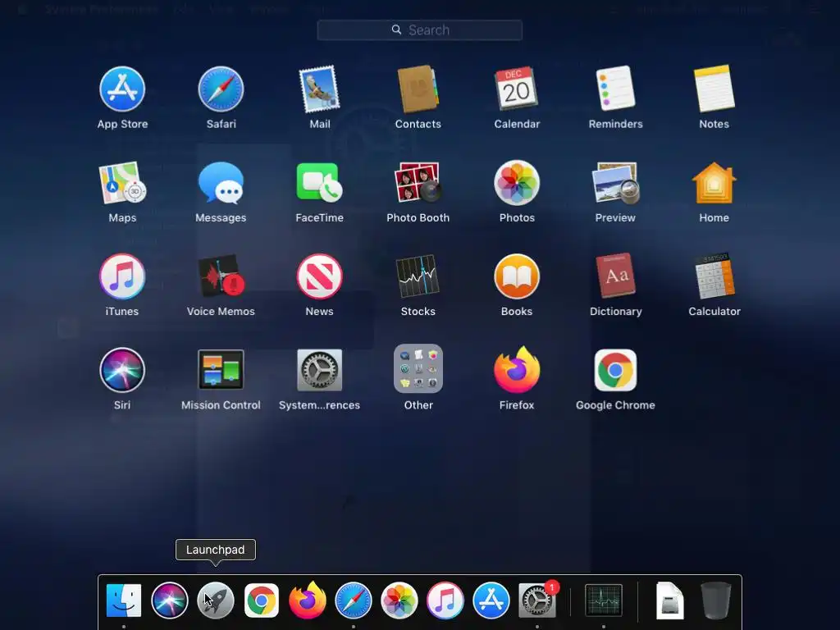840x630 pixels.
Task: Open the News app
Action: (319, 276)
